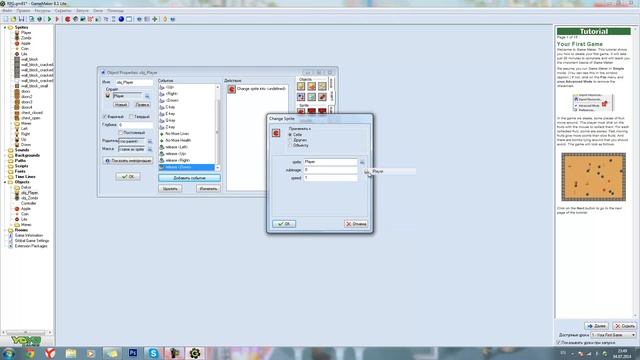640x360 pixels.
Task: Click Удалить (Delete) event button
Action: point(170,189)
